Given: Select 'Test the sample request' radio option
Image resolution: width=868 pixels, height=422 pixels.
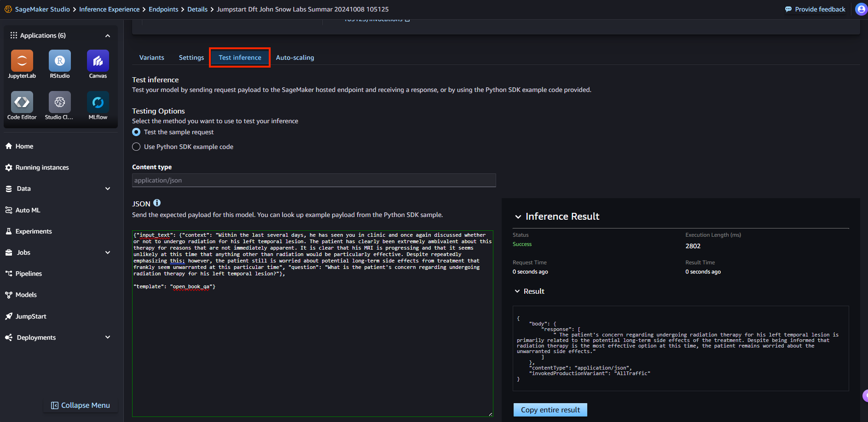Looking at the screenshot, I should tap(136, 132).
